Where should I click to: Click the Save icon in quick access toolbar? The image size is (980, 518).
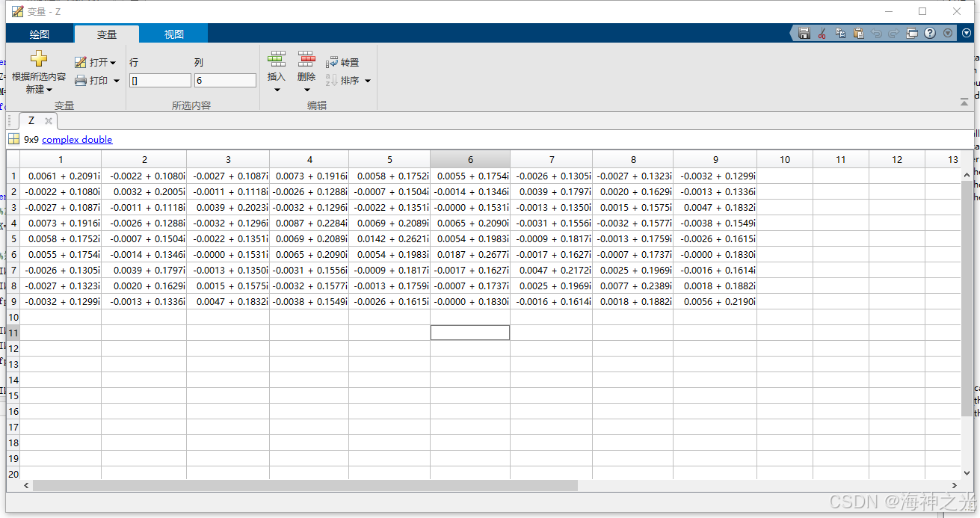coord(804,33)
